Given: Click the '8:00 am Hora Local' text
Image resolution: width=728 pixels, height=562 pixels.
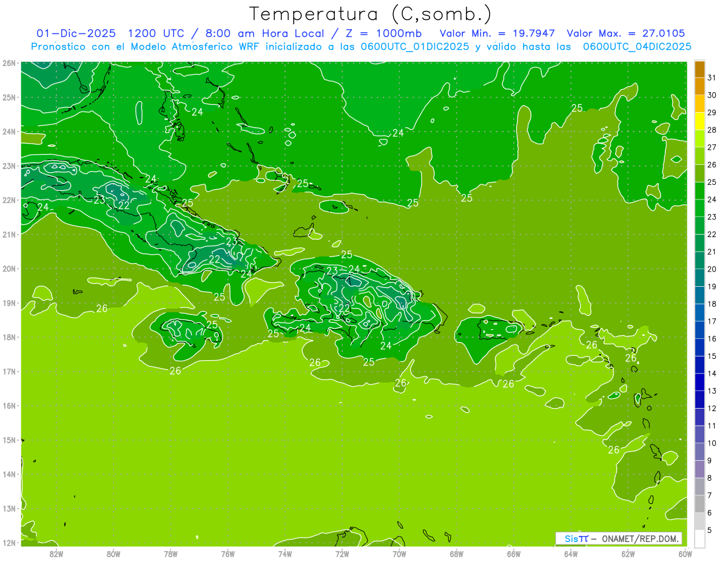Looking at the screenshot, I should pos(266,33).
